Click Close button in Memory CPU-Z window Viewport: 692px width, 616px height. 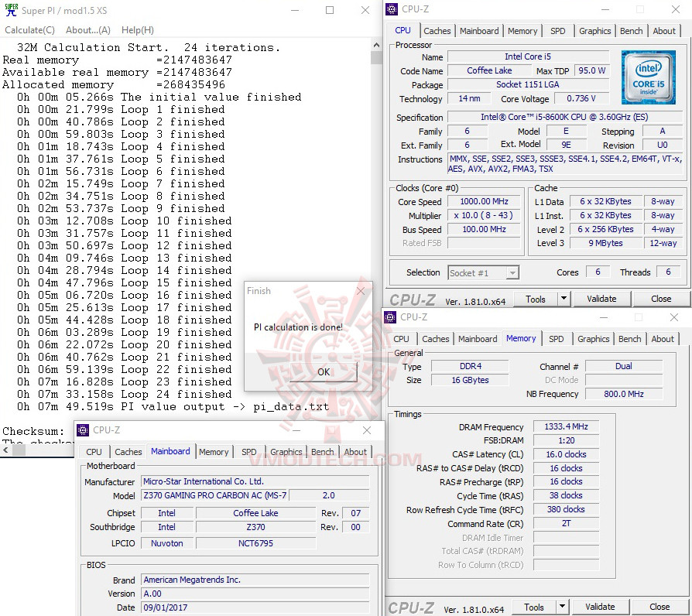pos(659,607)
